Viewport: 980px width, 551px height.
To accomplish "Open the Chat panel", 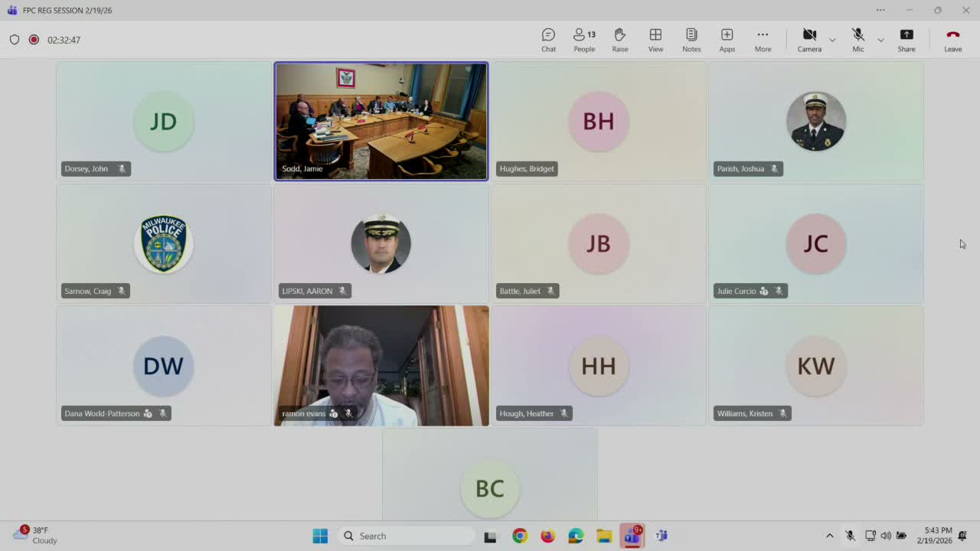I will [x=548, y=40].
